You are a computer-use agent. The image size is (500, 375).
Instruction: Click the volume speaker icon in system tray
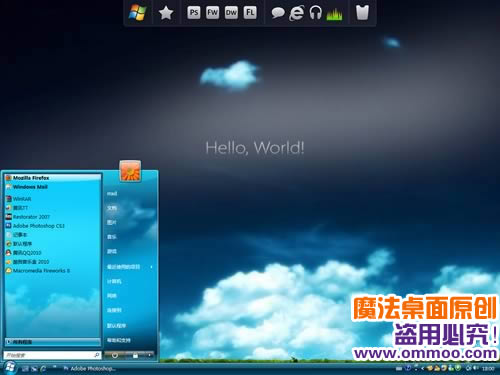[x=476, y=368]
